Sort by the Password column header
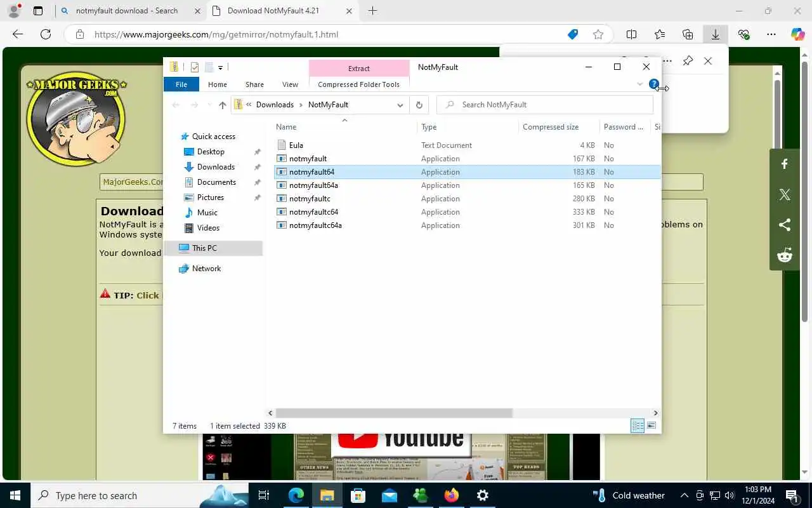Viewport: 812px width, 508px height. pos(625,127)
